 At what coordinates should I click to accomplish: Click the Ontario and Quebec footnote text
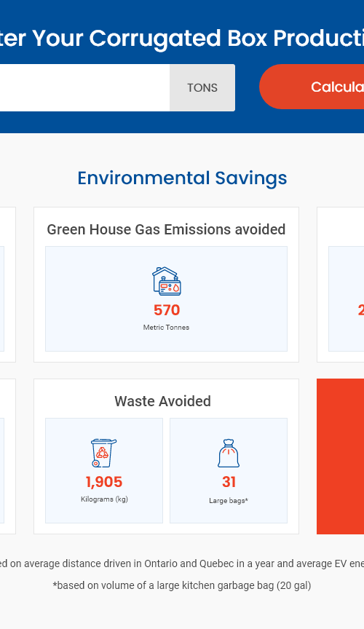point(182,563)
